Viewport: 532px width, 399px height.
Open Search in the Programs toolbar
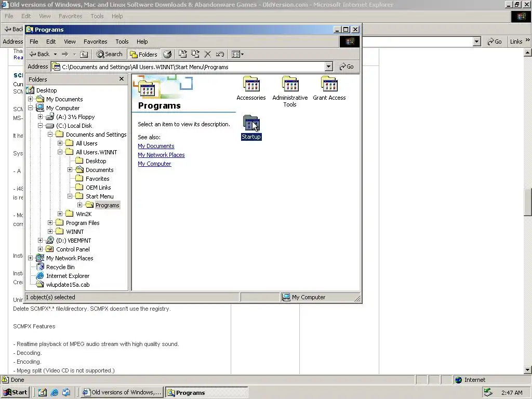point(109,54)
